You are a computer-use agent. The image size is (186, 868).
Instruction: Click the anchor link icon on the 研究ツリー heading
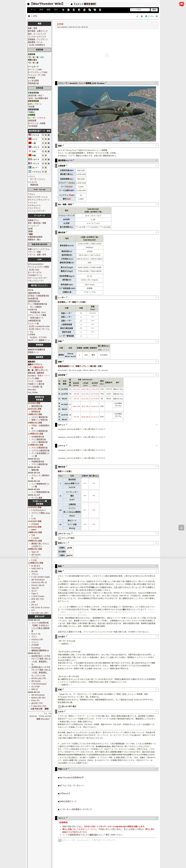point(157,543)
